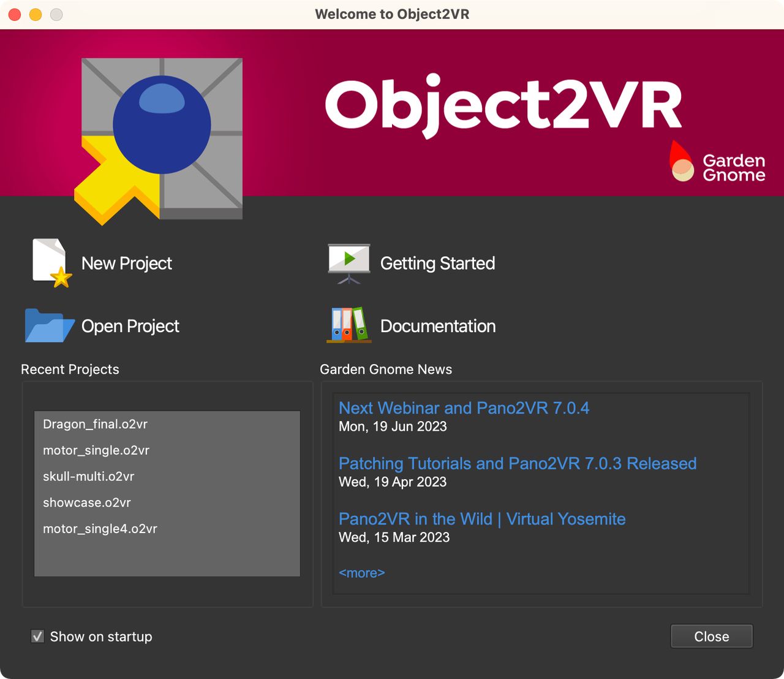Viewport: 784px width, 679px height.
Task: Toggle the Show on startup checkbox
Action: [37, 636]
